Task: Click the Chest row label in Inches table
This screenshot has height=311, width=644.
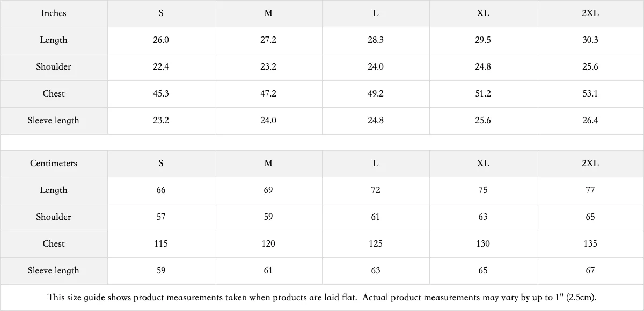Action: 54,94
